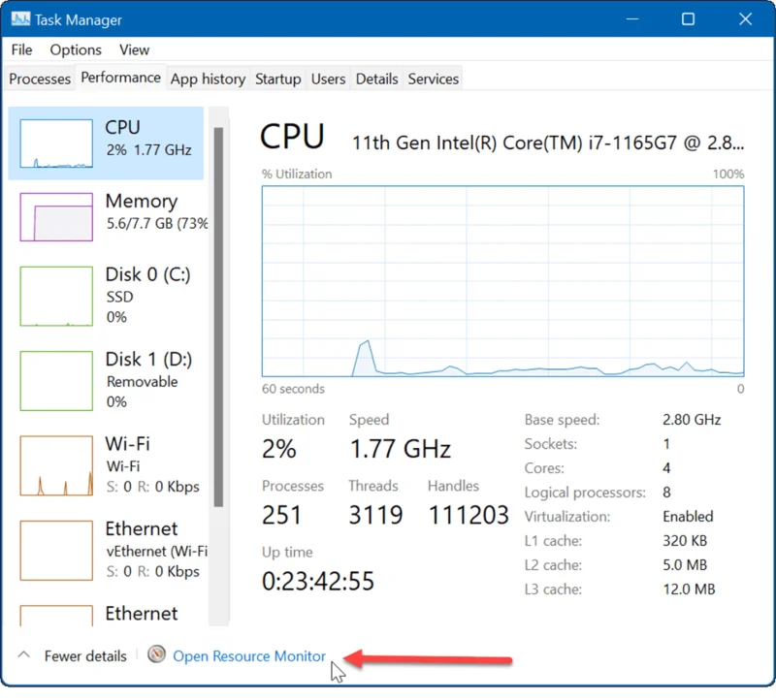Select the Performance tab
This screenshot has width=776, height=700.
tap(120, 78)
